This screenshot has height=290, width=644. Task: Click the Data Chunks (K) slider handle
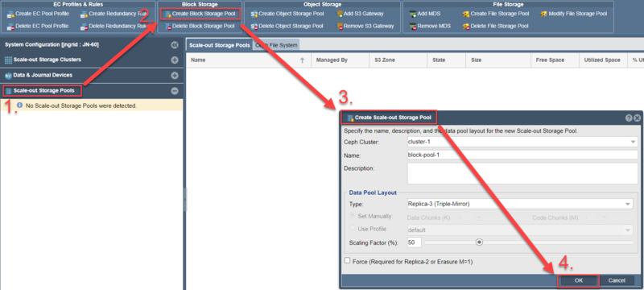pos(479,217)
